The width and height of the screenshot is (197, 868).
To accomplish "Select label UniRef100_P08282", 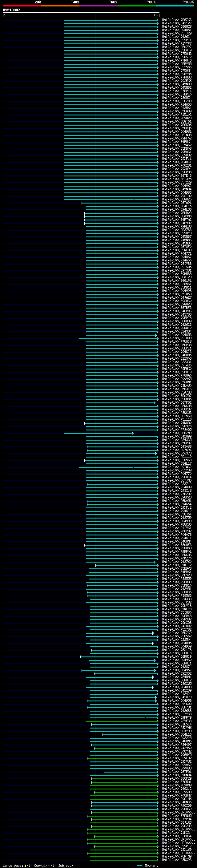I will coord(177,531).
